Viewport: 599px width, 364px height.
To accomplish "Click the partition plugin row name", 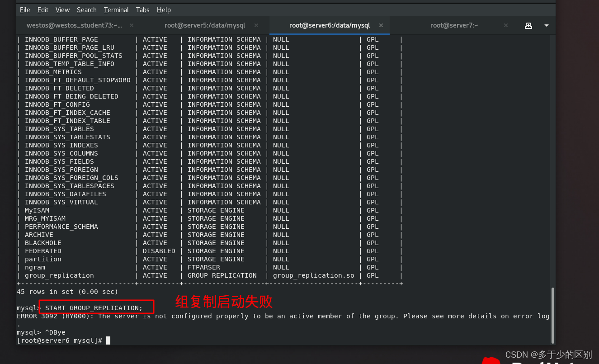I will tap(43, 259).
